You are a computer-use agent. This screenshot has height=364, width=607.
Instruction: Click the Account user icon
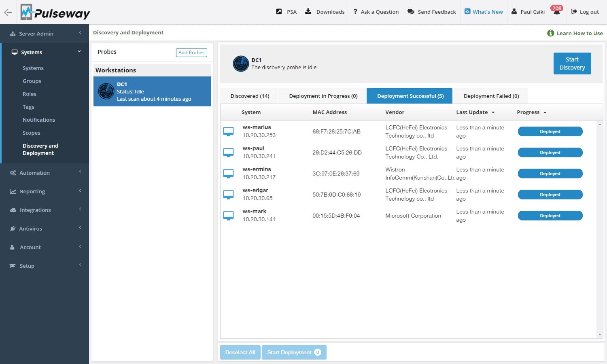pyautogui.click(x=12, y=248)
